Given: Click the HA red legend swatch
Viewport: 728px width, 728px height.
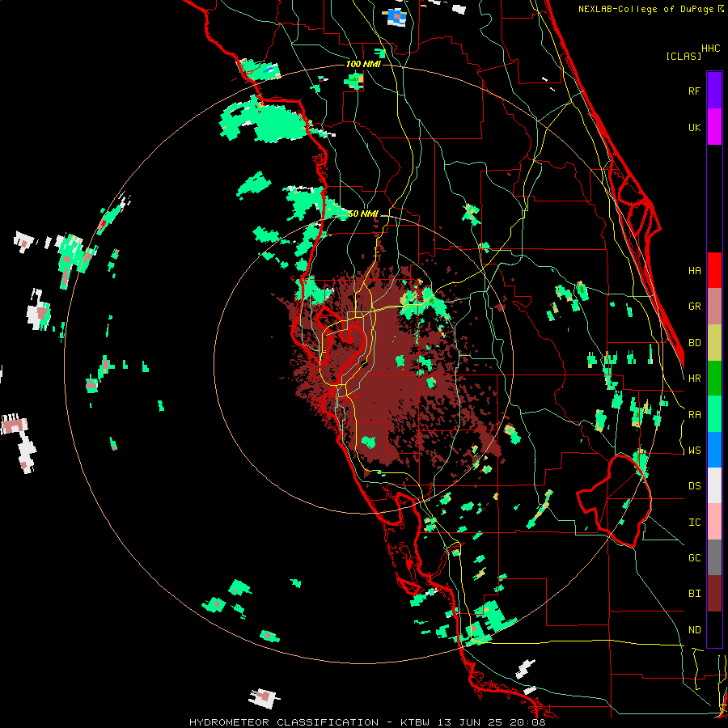Looking at the screenshot, I should (x=714, y=270).
